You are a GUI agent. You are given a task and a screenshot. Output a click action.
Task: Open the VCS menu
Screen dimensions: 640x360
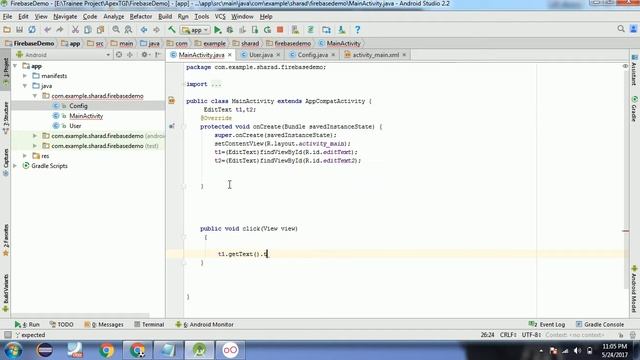click(x=220, y=17)
